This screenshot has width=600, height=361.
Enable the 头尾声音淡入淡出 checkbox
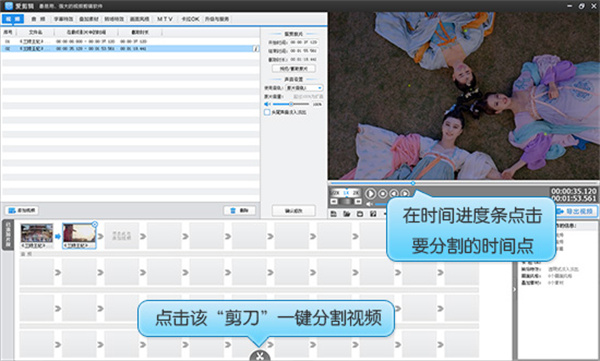pyautogui.click(x=267, y=112)
